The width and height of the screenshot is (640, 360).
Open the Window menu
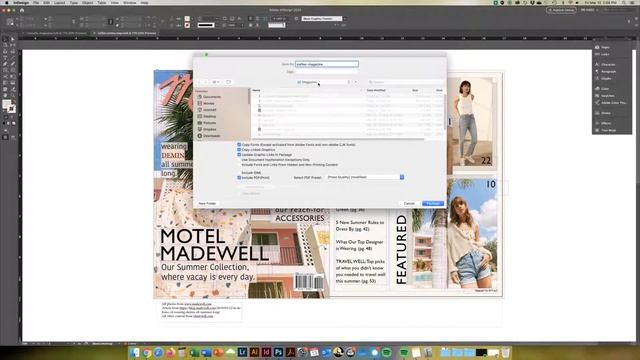(x=130, y=2)
